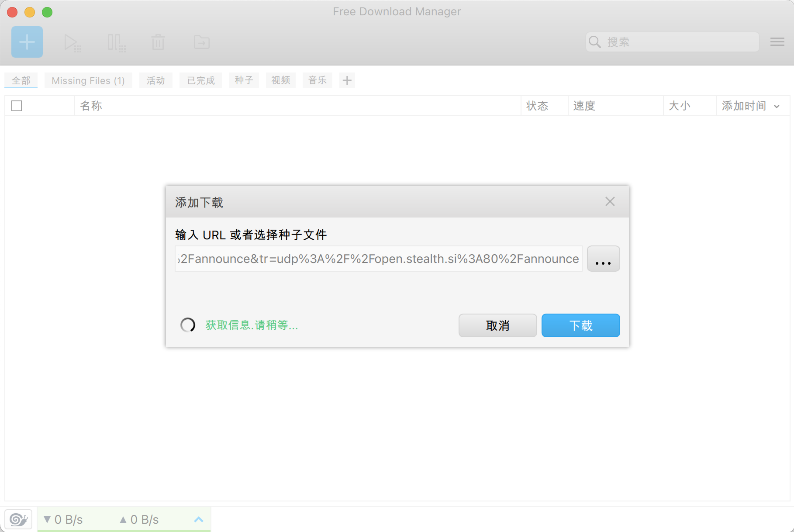The image size is (794, 532).
Task: Close the 添加下载 dialog with X
Action: [610, 201]
